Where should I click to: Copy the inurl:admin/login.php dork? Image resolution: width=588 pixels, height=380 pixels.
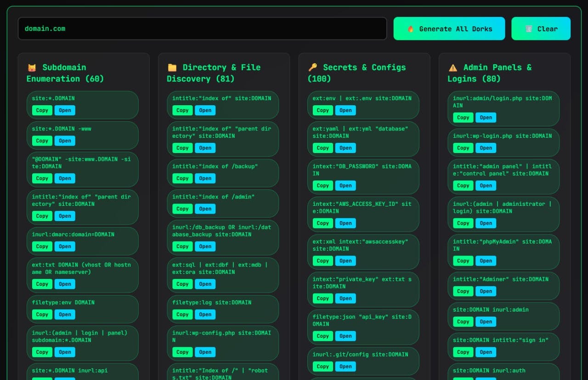(463, 118)
